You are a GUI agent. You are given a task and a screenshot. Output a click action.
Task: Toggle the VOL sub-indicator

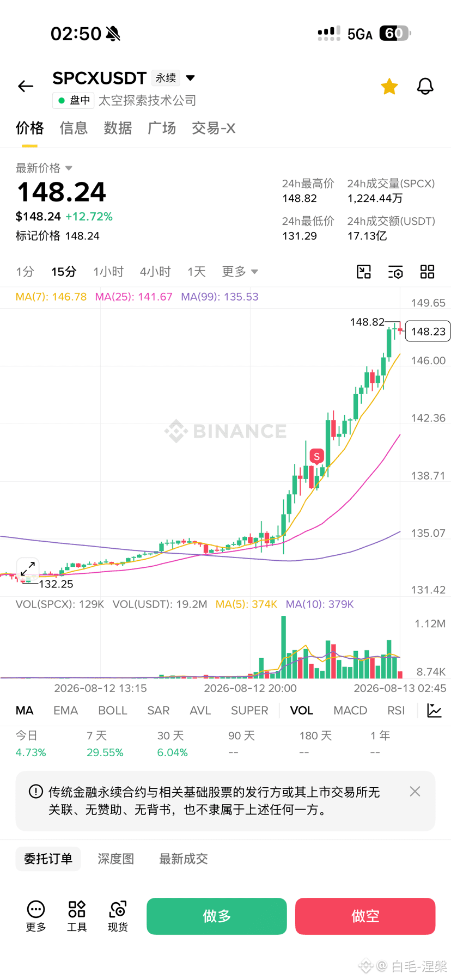click(x=301, y=710)
